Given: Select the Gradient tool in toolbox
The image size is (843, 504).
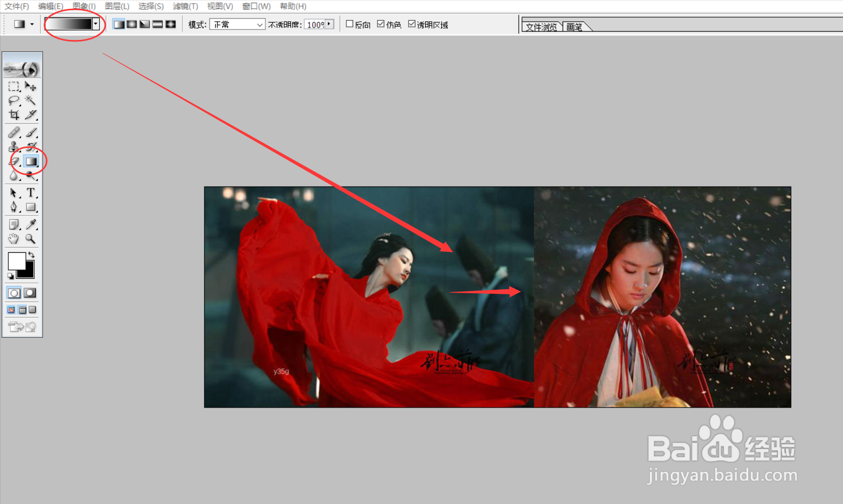Looking at the screenshot, I should [31, 162].
